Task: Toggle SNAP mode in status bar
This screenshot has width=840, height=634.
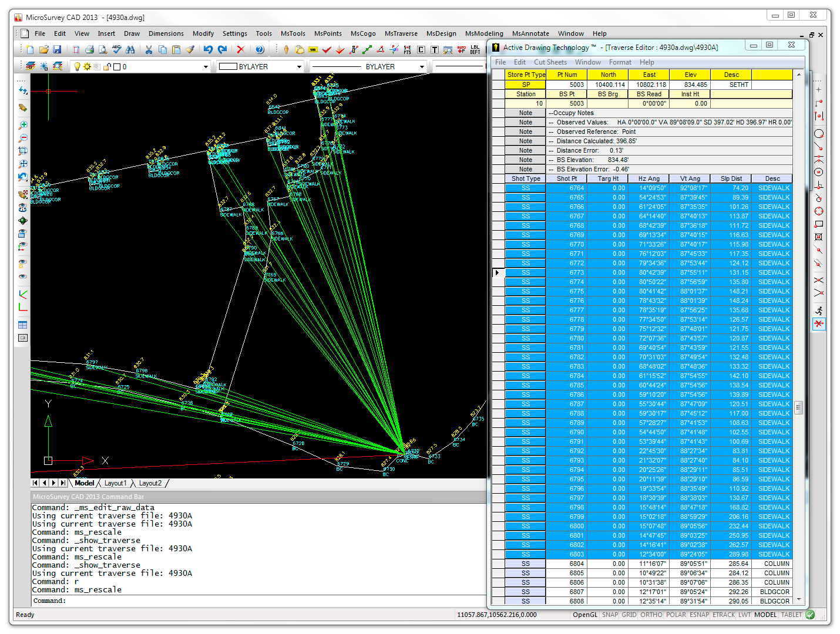Action: [610, 615]
